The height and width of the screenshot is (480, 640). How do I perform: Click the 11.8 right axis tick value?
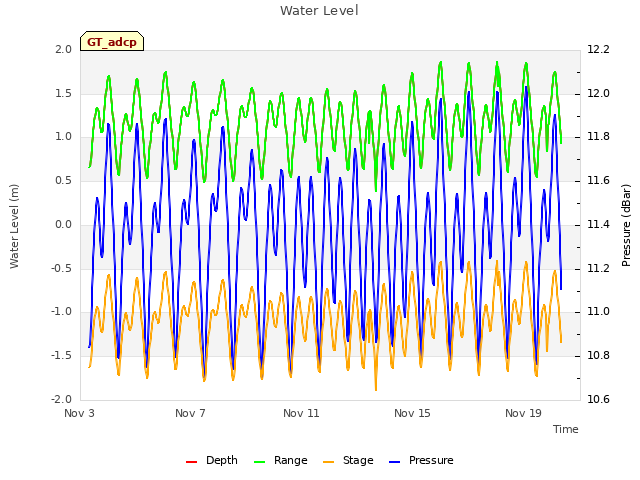pos(598,137)
